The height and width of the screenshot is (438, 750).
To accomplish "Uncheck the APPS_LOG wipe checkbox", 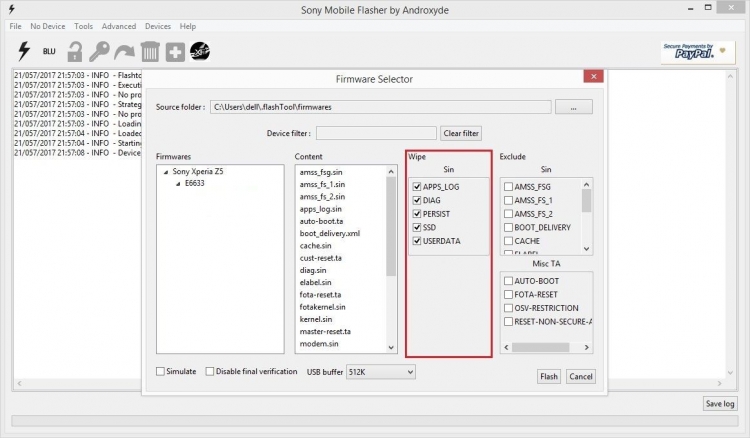I will pos(417,186).
